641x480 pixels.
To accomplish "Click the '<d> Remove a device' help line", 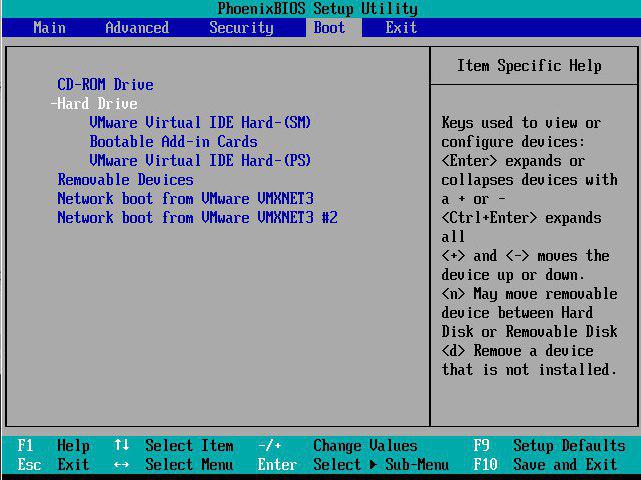I will coord(518,350).
